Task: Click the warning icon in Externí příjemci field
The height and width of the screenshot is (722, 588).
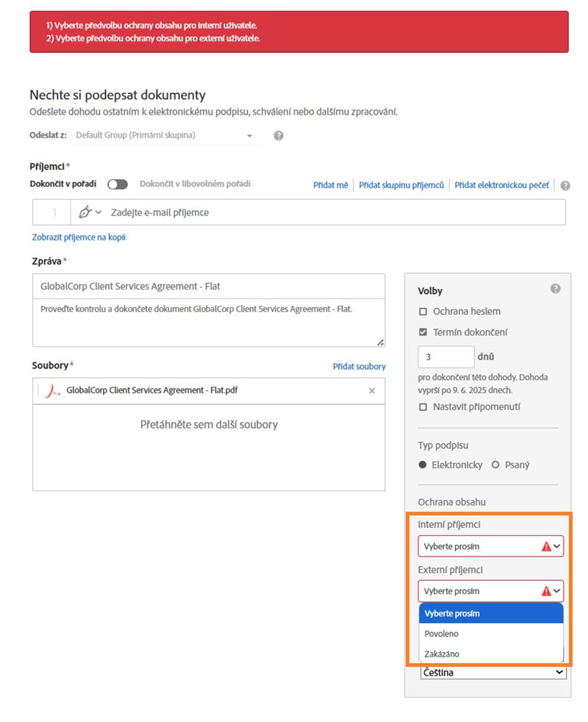Action: coord(546,591)
